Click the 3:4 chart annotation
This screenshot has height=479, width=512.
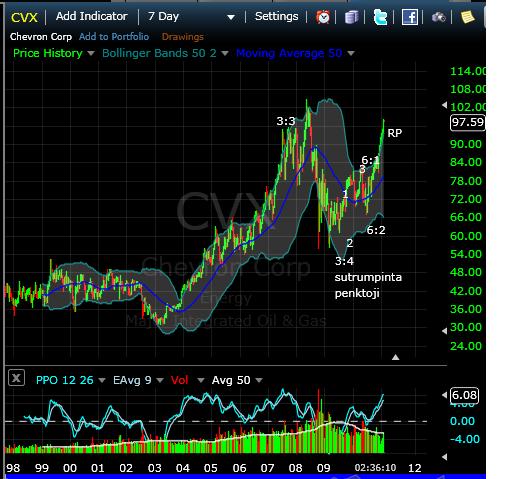(x=344, y=261)
